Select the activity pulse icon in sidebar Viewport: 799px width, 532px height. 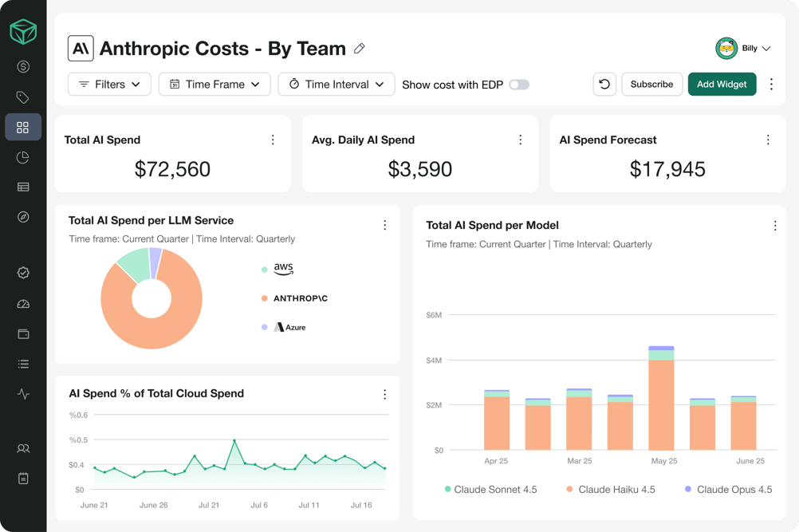pyautogui.click(x=23, y=393)
